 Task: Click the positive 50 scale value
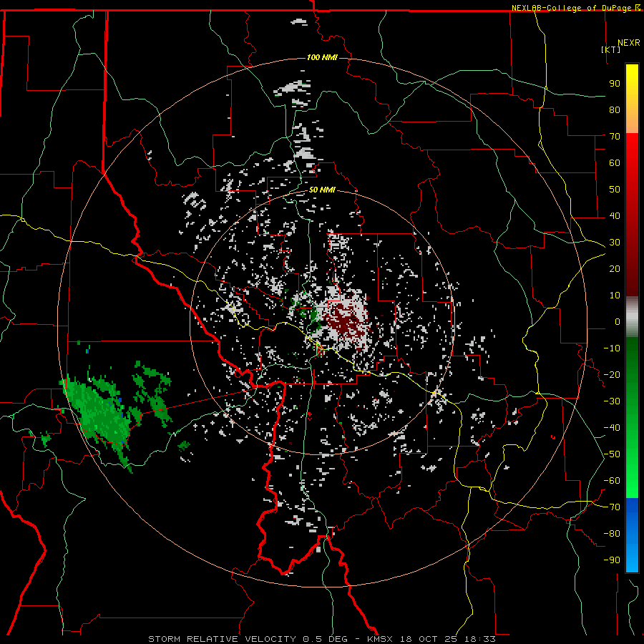tap(615, 190)
